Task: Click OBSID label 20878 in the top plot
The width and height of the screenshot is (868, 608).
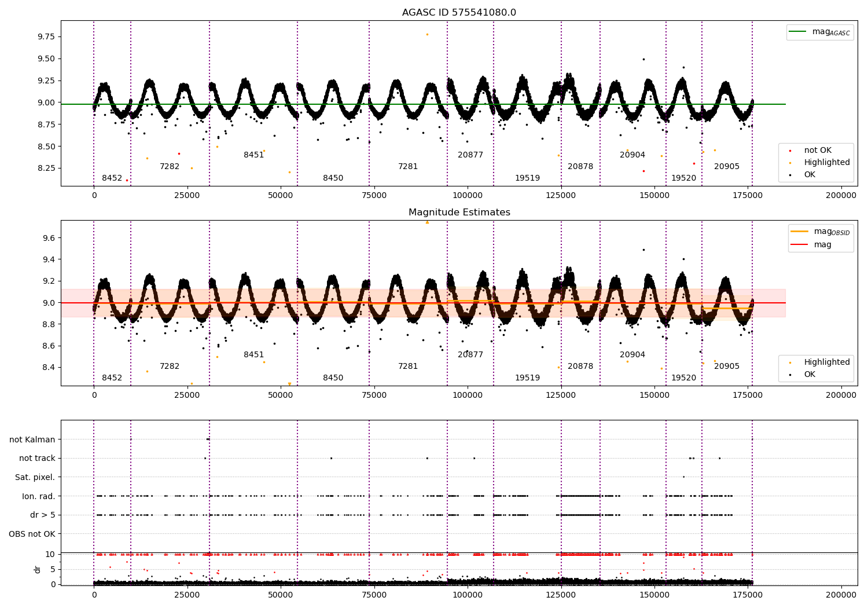Action: tap(580, 167)
